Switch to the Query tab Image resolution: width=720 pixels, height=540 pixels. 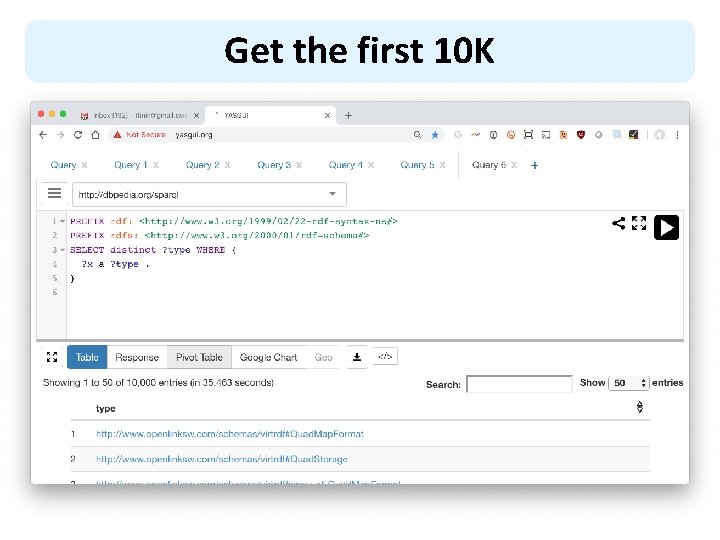[63, 165]
